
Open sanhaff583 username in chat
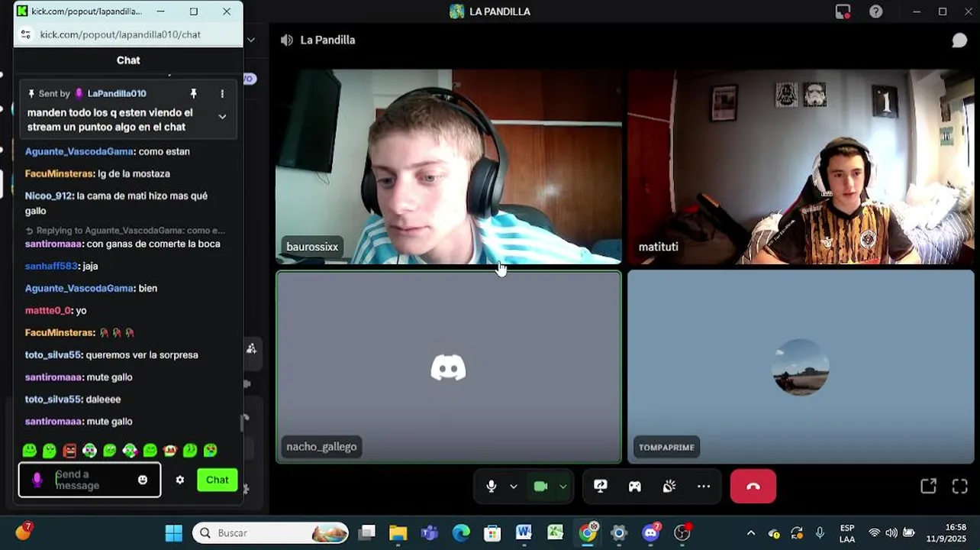tap(51, 266)
